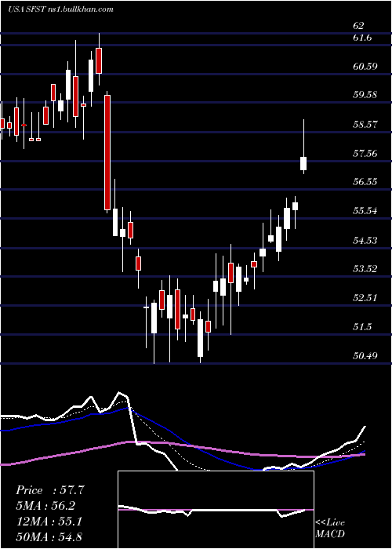Click the 'Price : 57.7' readout

(x=49, y=490)
